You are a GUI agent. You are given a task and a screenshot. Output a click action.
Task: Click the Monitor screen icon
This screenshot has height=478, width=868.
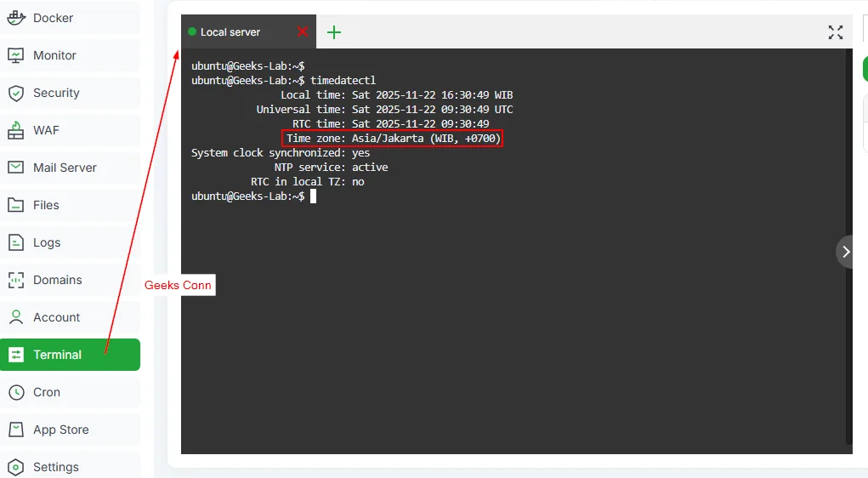click(16, 55)
